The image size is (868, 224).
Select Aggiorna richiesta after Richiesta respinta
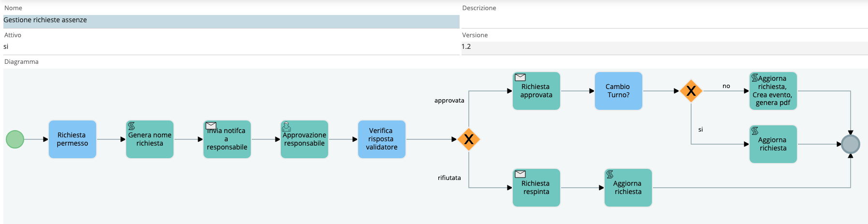click(628, 188)
